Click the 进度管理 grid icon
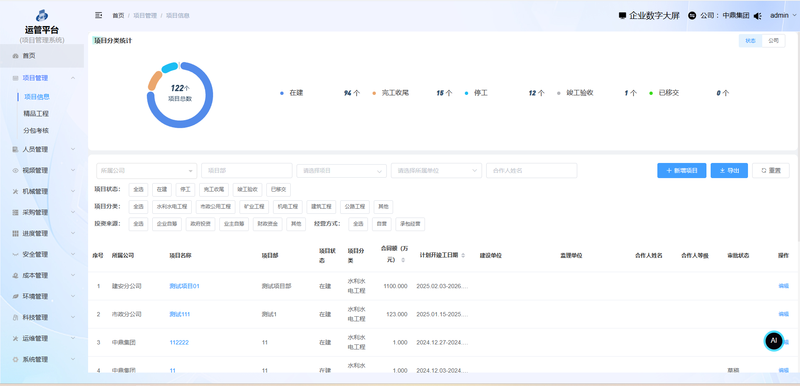The width and height of the screenshot is (800, 386). [15, 233]
